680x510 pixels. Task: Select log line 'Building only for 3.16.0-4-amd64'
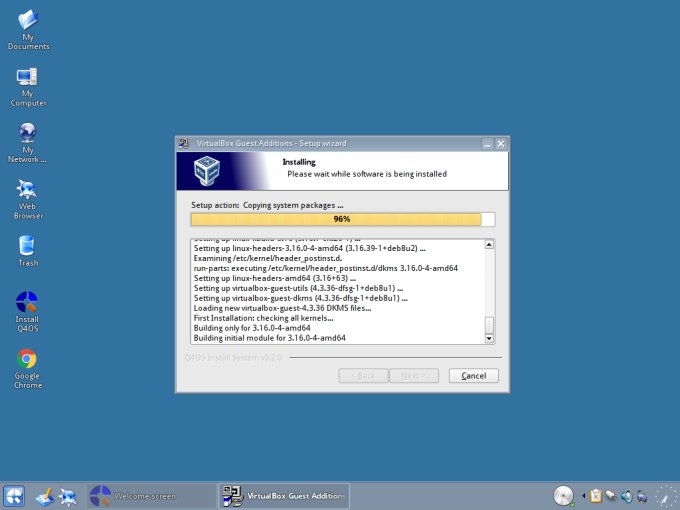coord(252,328)
